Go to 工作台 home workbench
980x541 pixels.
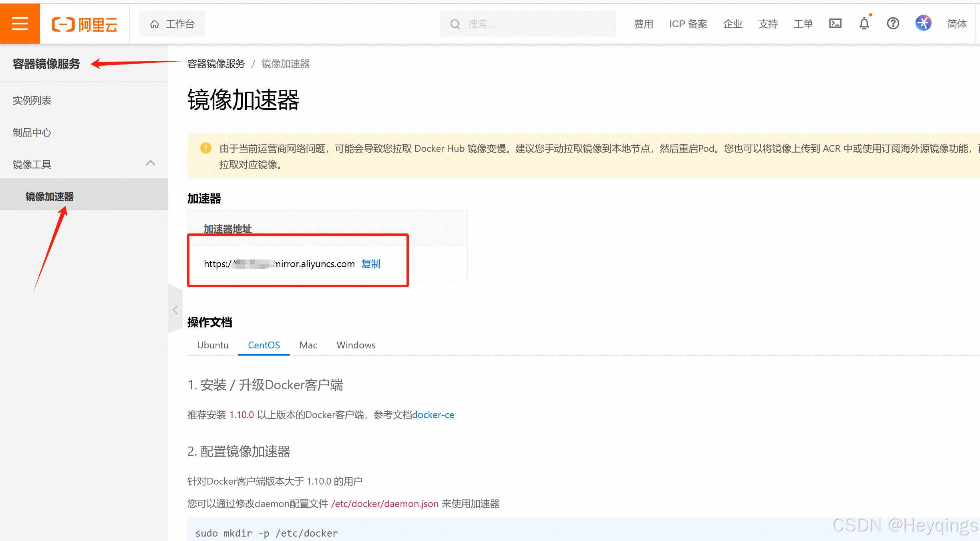pos(172,24)
